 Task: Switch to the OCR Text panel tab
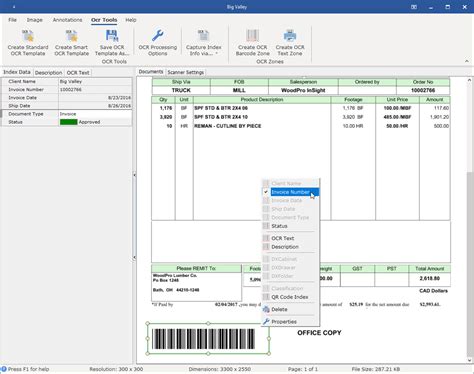78,73
